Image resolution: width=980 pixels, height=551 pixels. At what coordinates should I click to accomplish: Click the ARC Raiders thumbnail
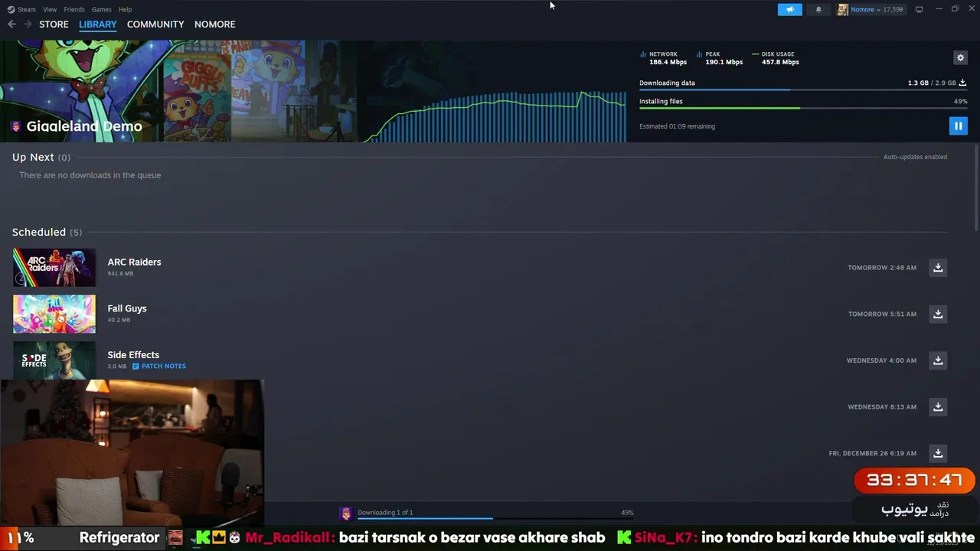coord(54,267)
